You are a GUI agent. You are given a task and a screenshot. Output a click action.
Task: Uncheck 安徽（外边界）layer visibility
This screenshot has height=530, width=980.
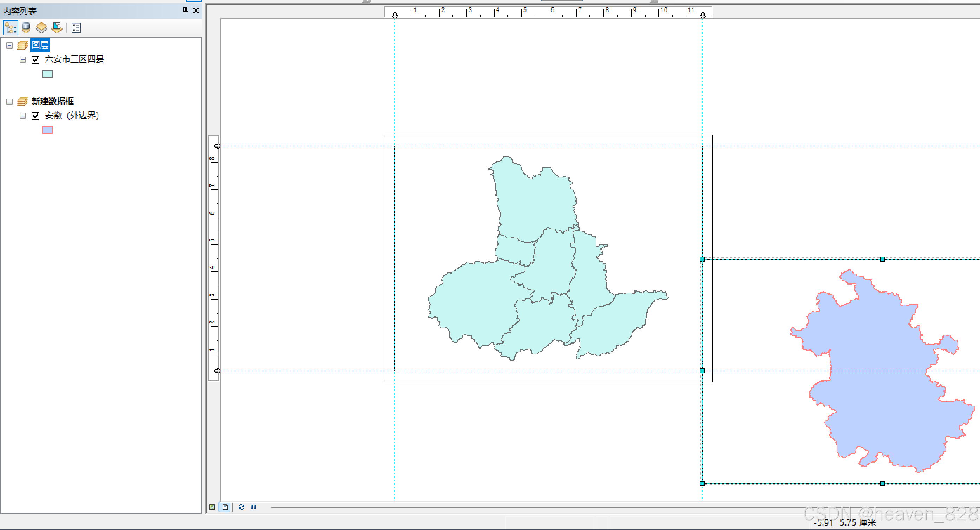coord(35,116)
